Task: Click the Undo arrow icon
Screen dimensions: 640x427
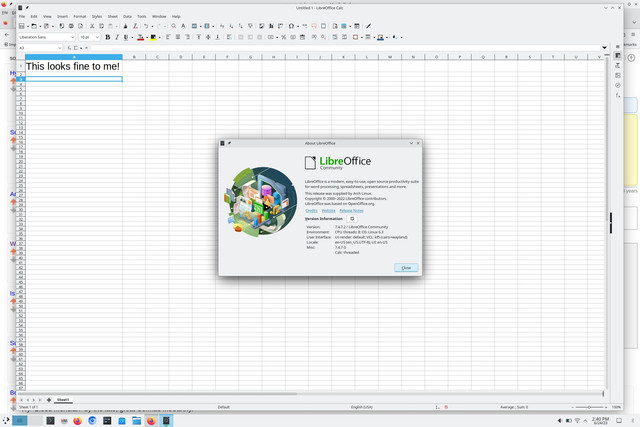Action: coord(146,26)
